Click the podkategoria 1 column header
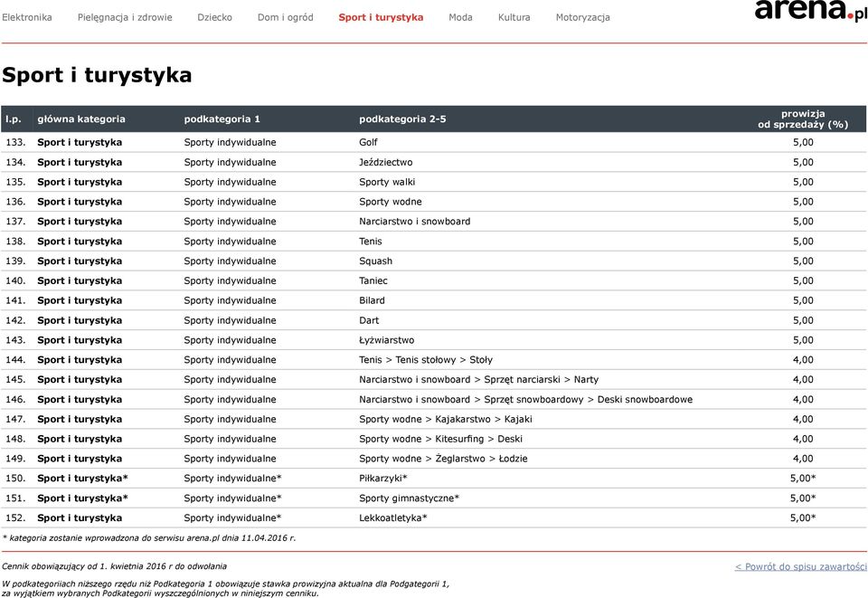 coord(222,119)
